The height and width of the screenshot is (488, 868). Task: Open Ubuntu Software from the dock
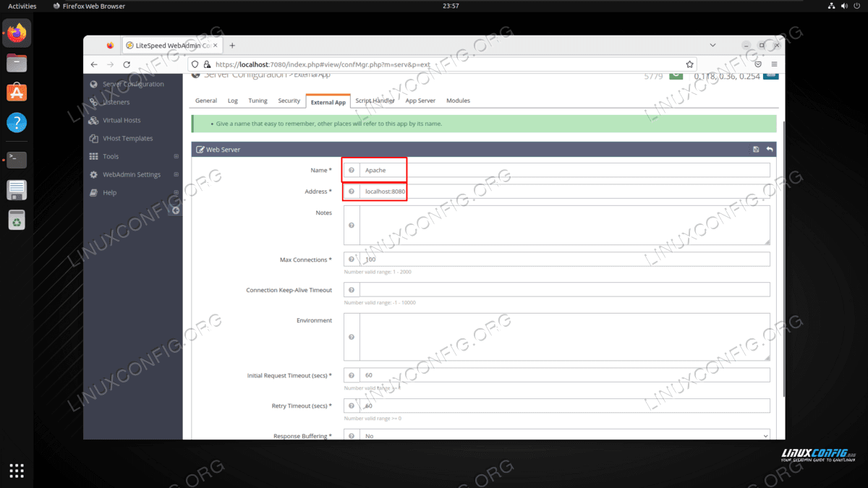point(17,93)
